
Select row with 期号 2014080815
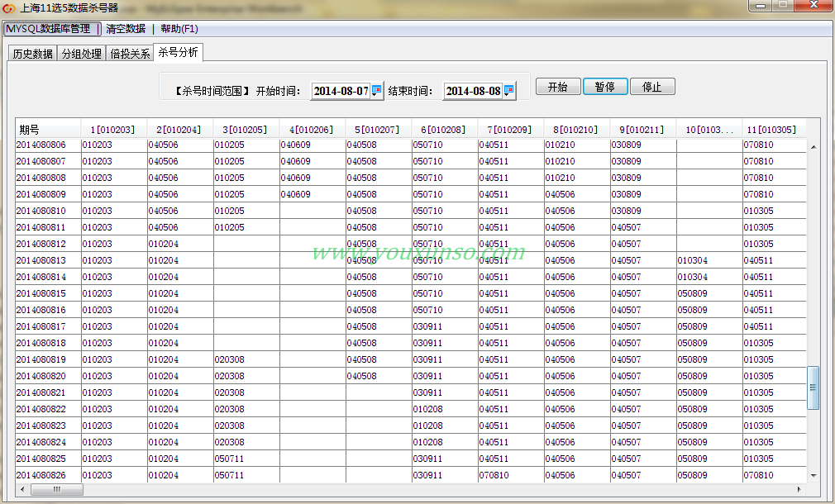tap(411, 293)
